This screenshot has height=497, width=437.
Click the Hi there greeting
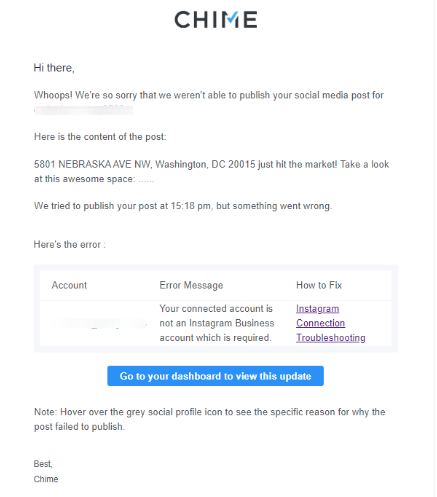(x=54, y=68)
